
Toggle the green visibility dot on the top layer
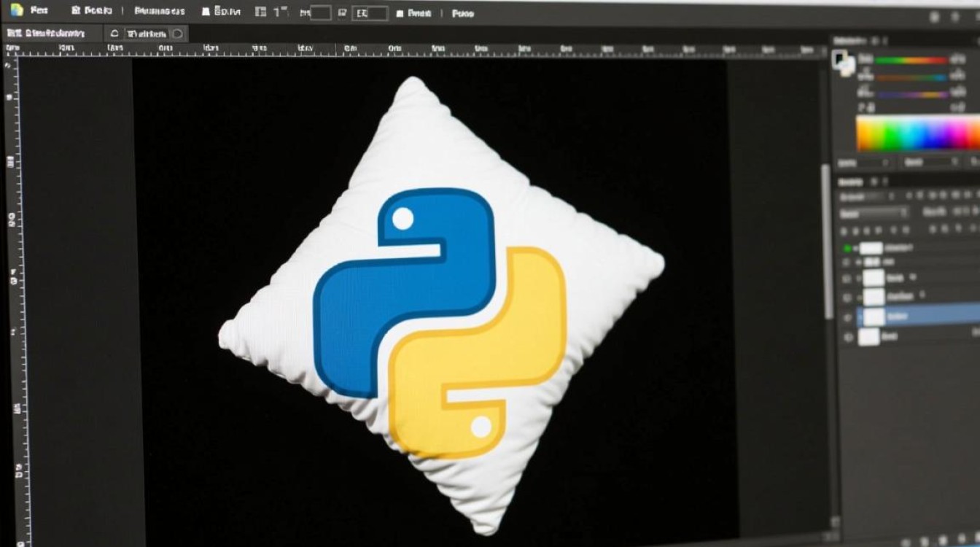click(847, 248)
